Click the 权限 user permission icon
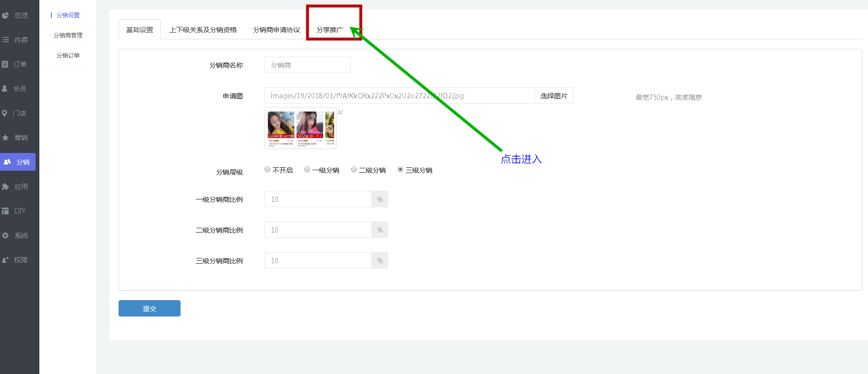The height and width of the screenshot is (374, 868). (5, 260)
